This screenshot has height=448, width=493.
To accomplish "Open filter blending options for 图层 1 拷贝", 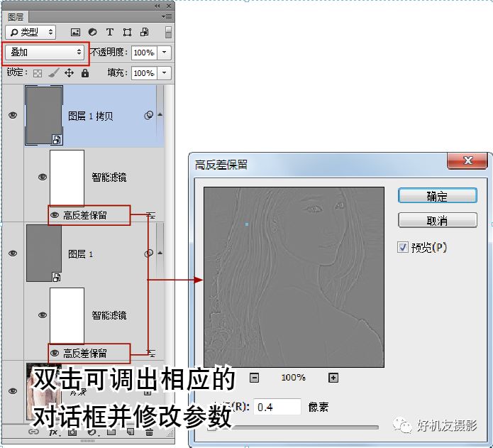I will (x=152, y=216).
